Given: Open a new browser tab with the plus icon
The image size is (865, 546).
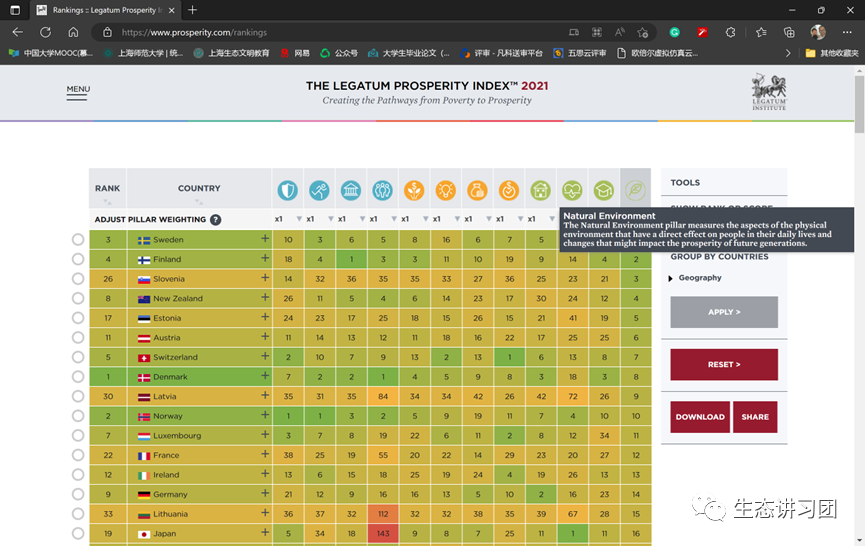Looking at the screenshot, I should 193,10.
